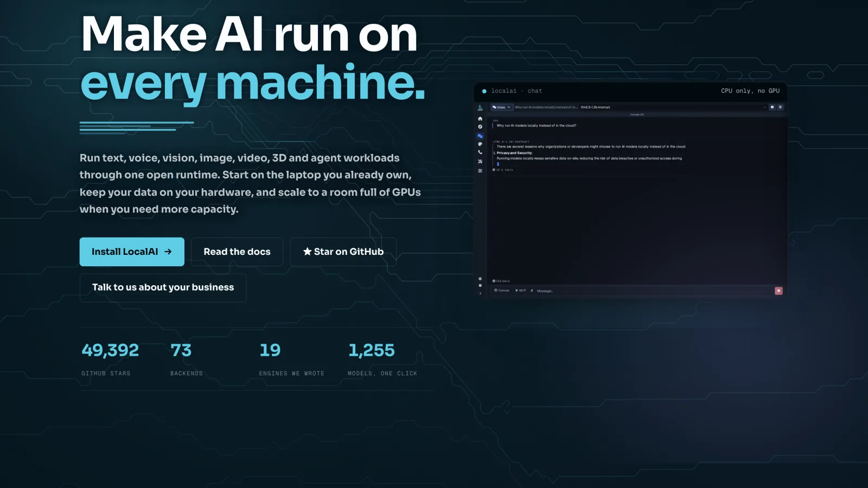Click the 'Privacy and Security' heading
The height and width of the screenshot is (488, 868).
pos(514,153)
